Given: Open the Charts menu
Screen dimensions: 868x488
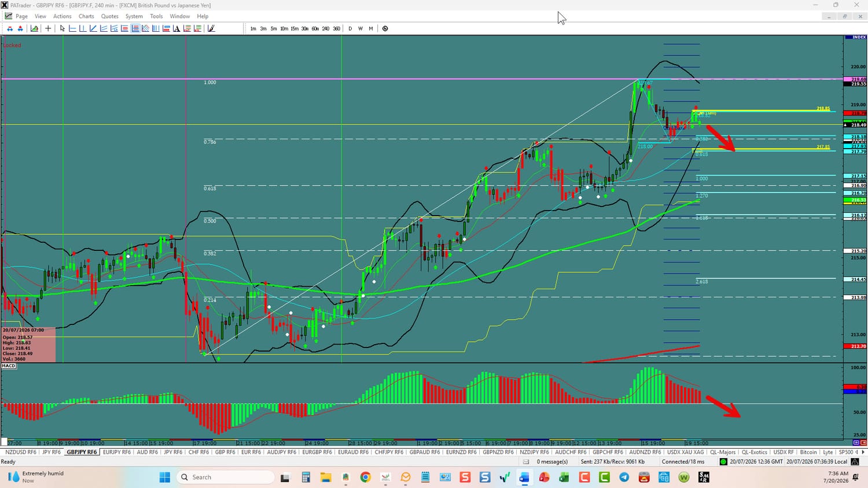Looking at the screenshot, I should point(86,16).
